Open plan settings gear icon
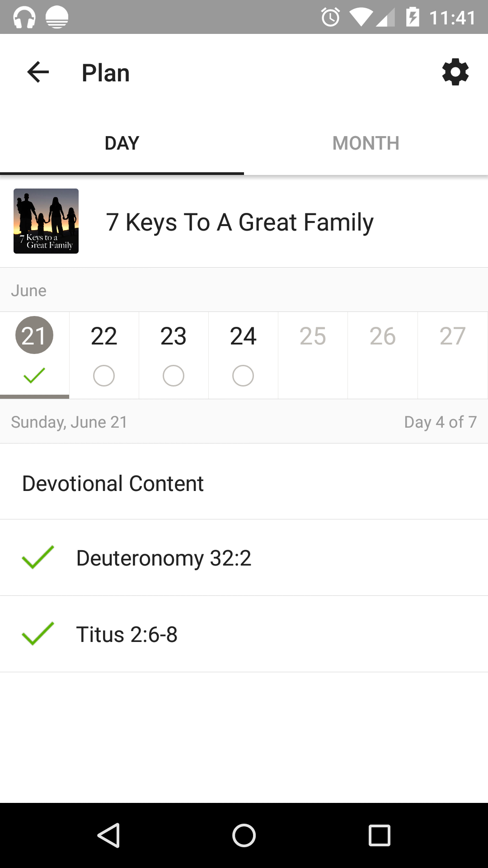Screen dimensions: 488x868 [x=455, y=72]
